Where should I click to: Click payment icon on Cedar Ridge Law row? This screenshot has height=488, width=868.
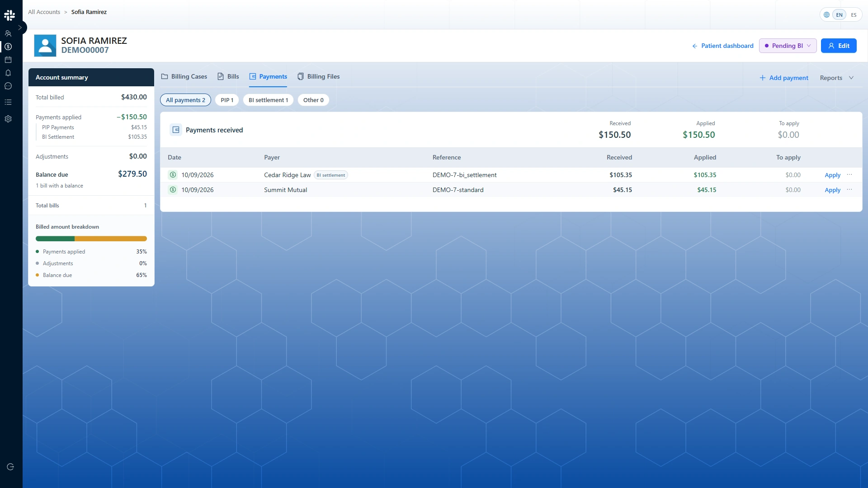coord(173,175)
